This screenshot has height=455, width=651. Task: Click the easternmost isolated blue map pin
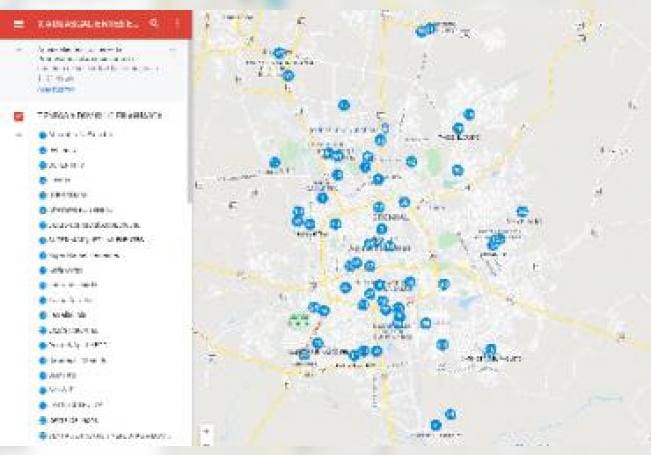pos(522,211)
